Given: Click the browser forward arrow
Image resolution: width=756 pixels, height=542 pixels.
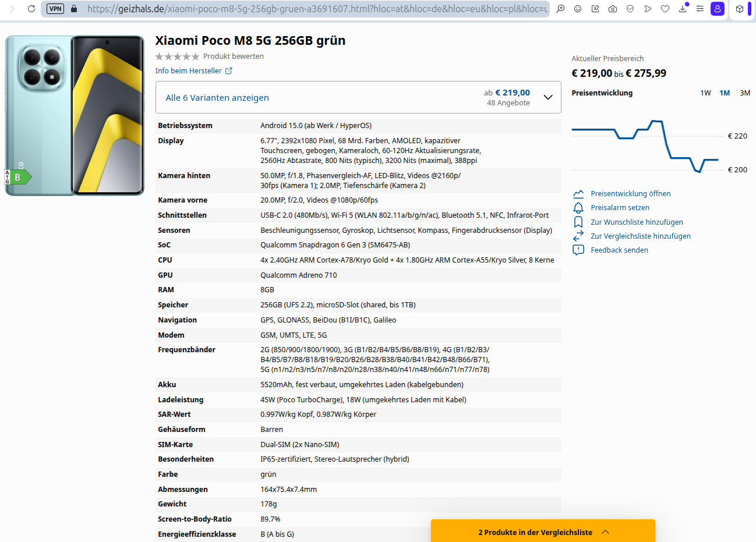Looking at the screenshot, I should point(12,9).
